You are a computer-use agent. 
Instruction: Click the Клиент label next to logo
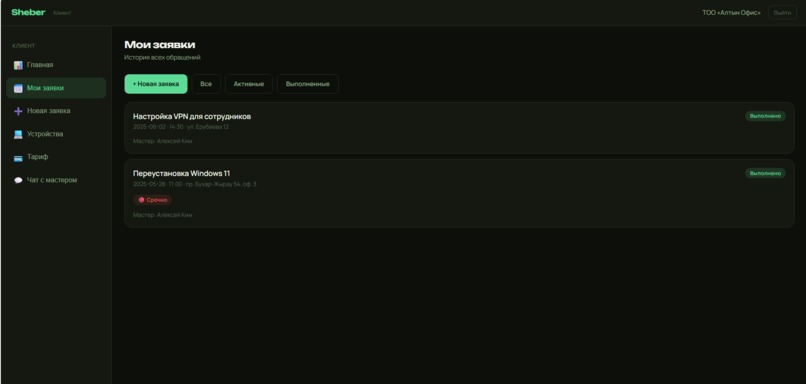[x=62, y=13]
